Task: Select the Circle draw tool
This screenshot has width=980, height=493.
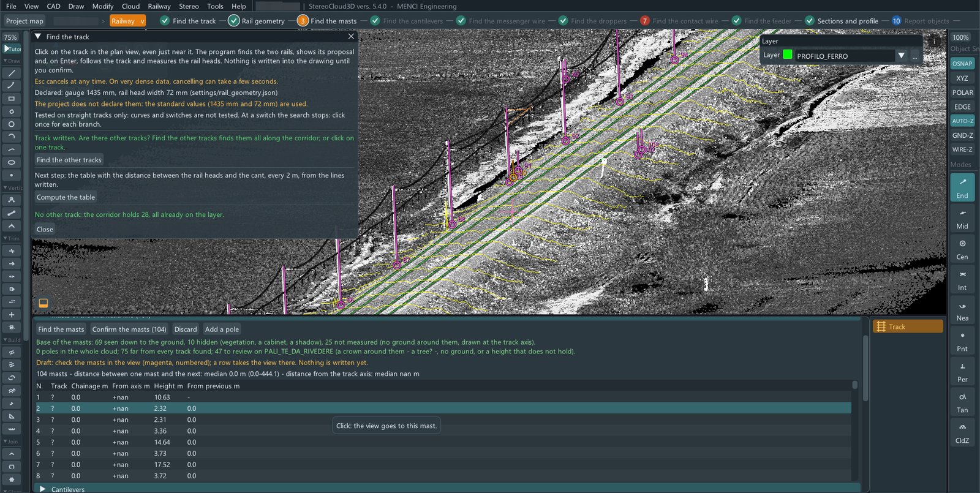Action: (x=11, y=124)
